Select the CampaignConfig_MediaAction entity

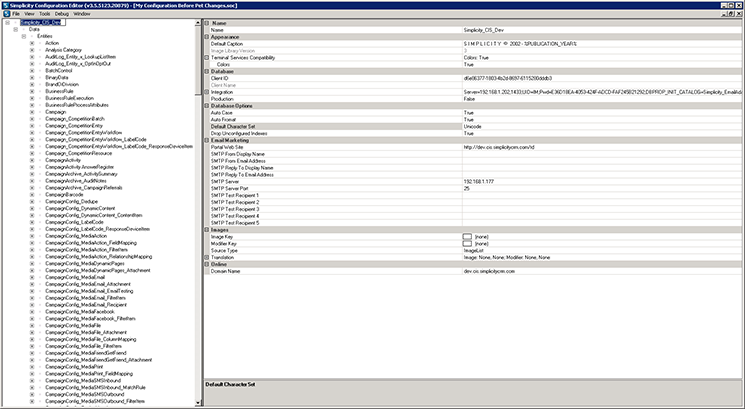click(76, 236)
